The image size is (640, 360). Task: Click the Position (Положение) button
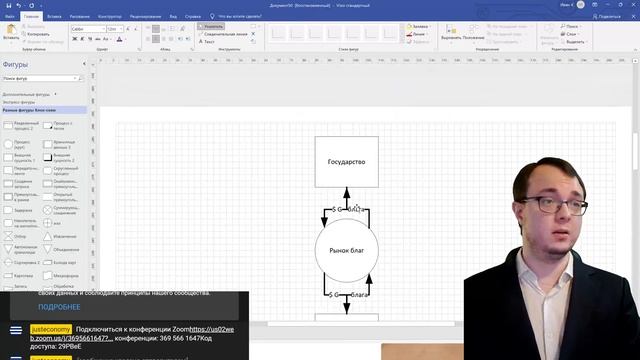click(473, 32)
